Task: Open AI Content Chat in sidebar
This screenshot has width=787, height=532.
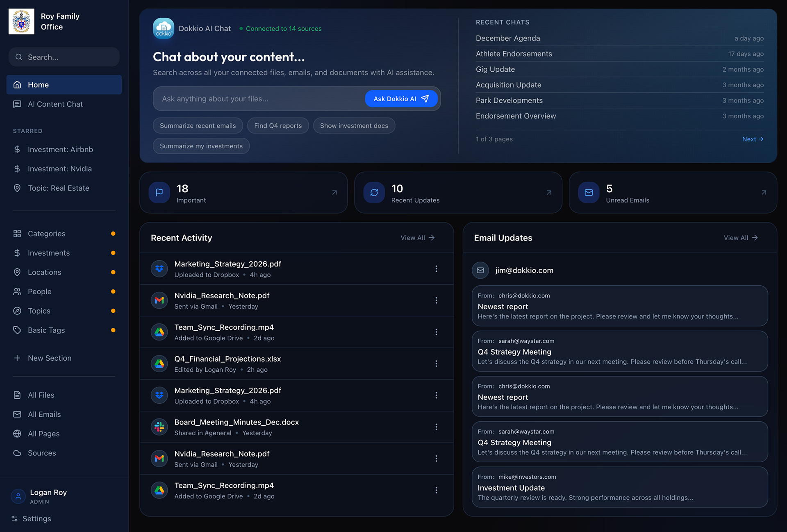Action: pos(55,104)
